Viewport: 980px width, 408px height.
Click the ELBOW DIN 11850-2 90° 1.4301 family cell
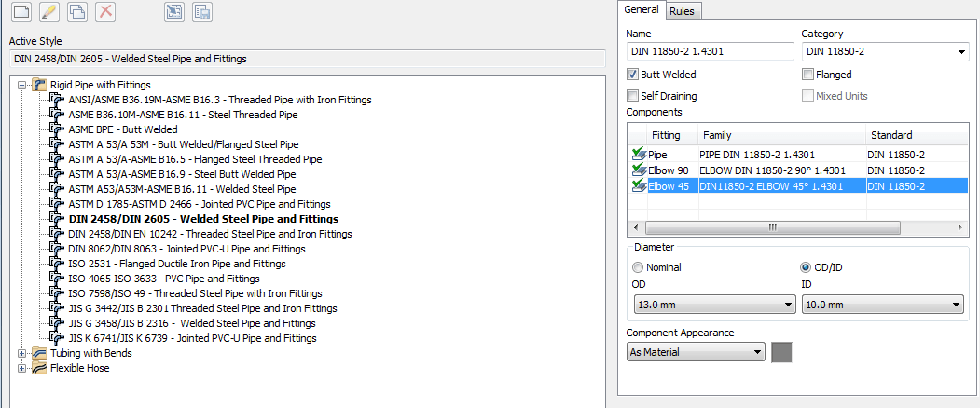tap(781, 170)
